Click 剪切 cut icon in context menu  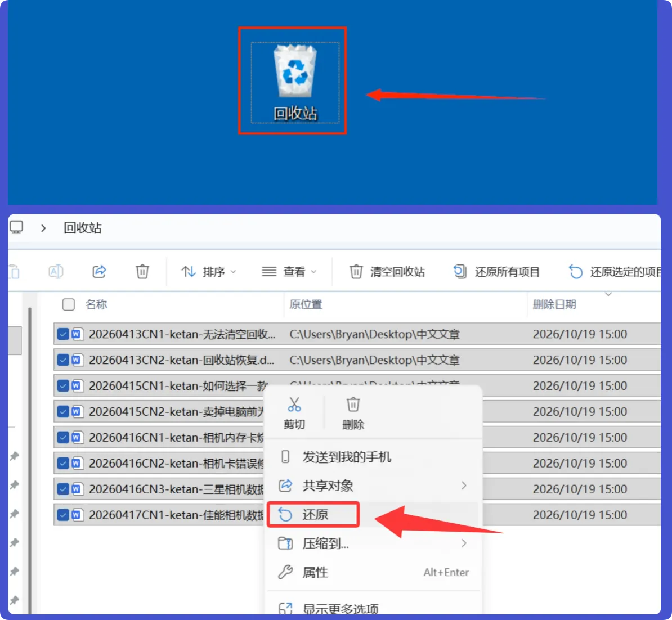coord(294,413)
